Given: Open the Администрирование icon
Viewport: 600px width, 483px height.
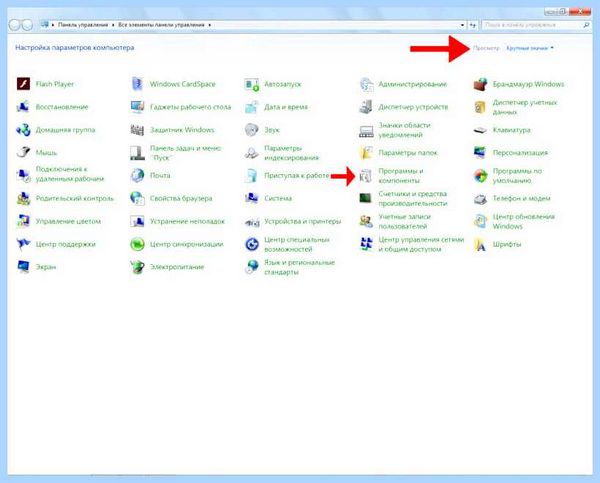Looking at the screenshot, I should (366, 84).
